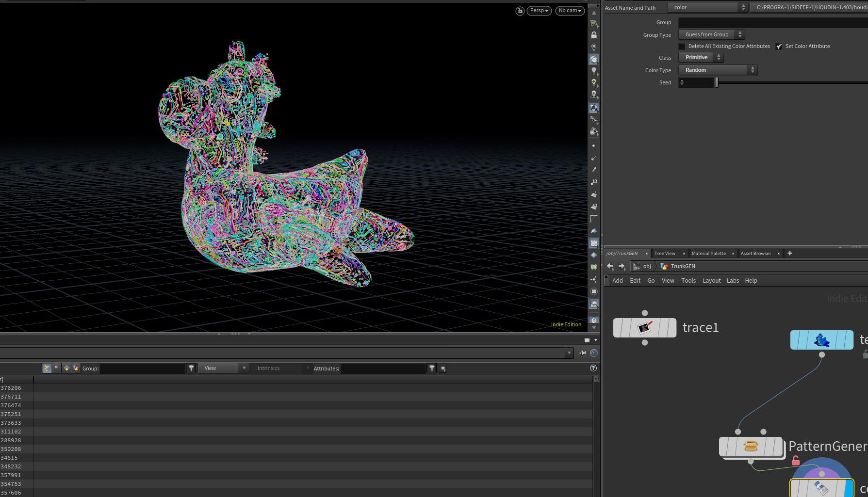Open the Labs menu in network editor
The width and height of the screenshot is (868, 497).
click(x=733, y=281)
